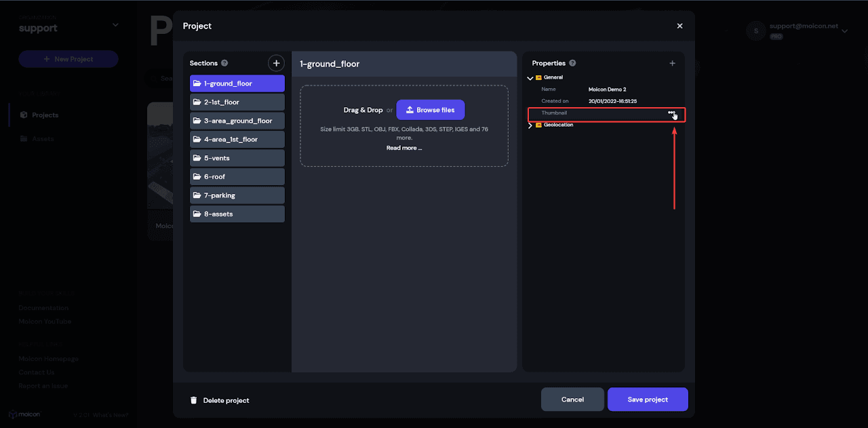Image resolution: width=868 pixels, height=428 pixels.
Task: Click the Properties help question mark icon
Action: click(x=572, y=63)
